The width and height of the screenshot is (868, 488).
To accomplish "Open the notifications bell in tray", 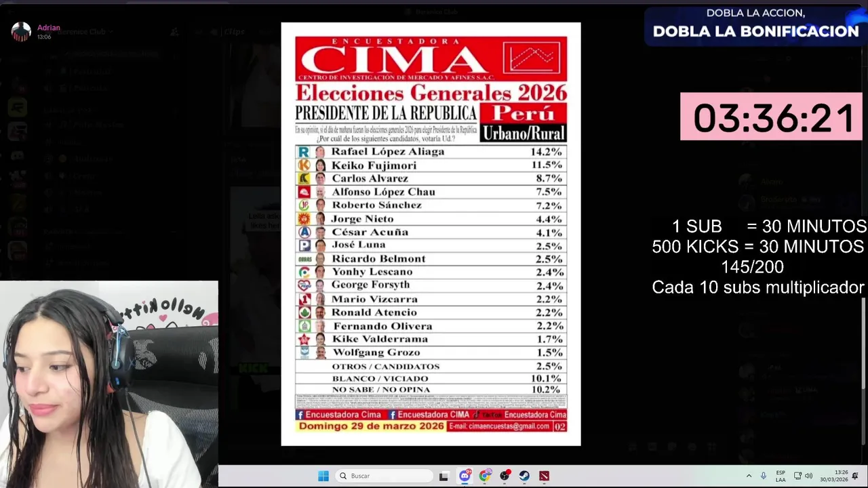I will (x=856, y=476).
